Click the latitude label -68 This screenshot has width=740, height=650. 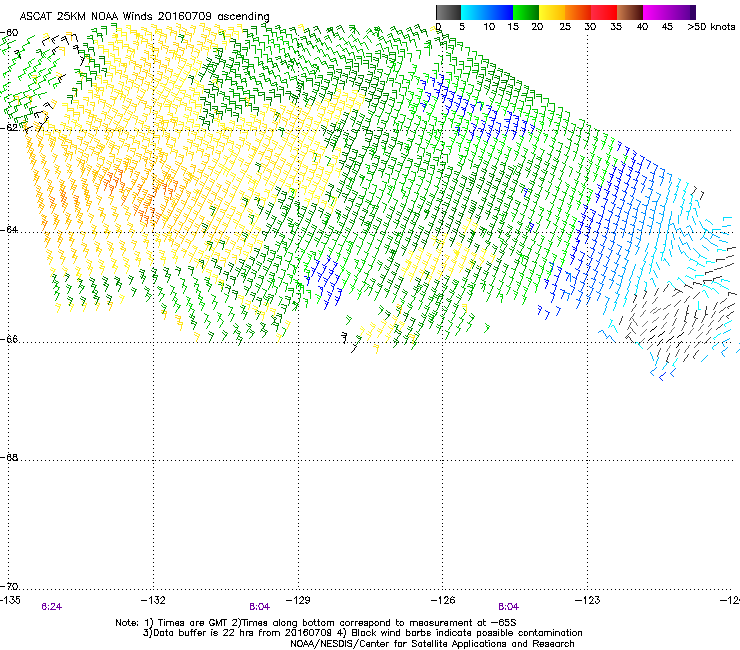(x=9, y=458)
